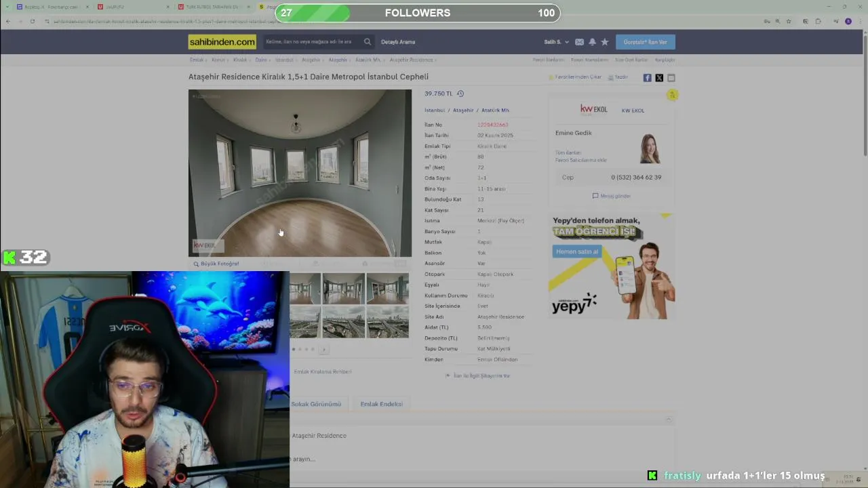The width and height of the screenshot is (868, 488).
Task: Click 'Konut' breadcrumb
Action: point(218,60)
